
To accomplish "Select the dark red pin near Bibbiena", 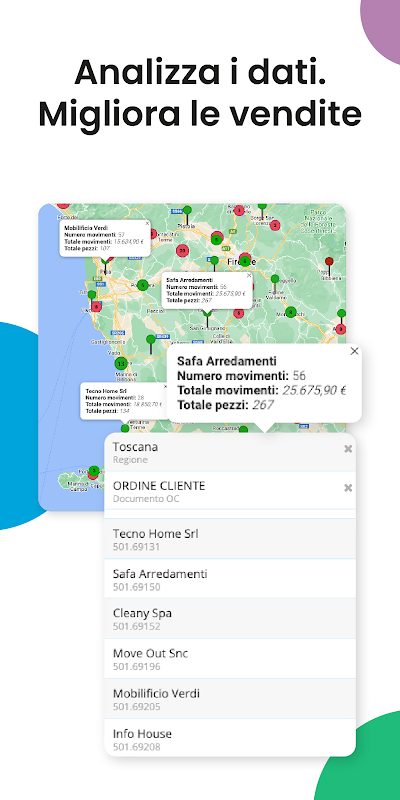I will click(329, 266).
